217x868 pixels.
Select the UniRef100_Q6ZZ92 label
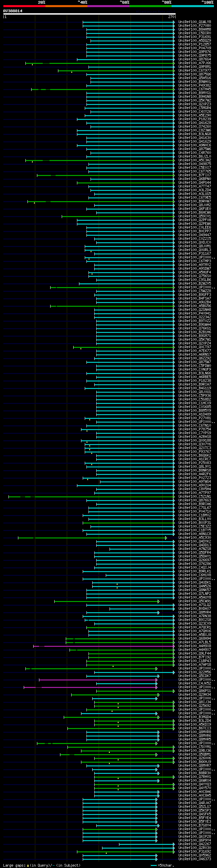click(195, 358)
